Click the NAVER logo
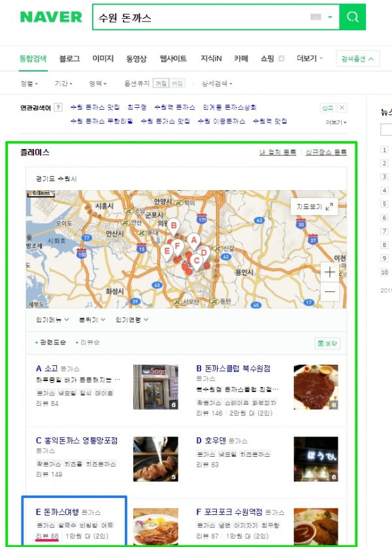The image size is (392, 547). click(x=51, y=17)
